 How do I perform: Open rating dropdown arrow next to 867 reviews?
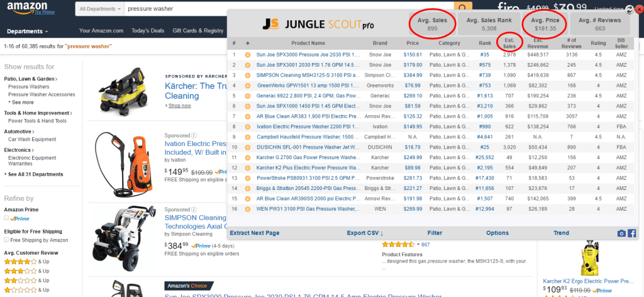(x=418, y=244)
